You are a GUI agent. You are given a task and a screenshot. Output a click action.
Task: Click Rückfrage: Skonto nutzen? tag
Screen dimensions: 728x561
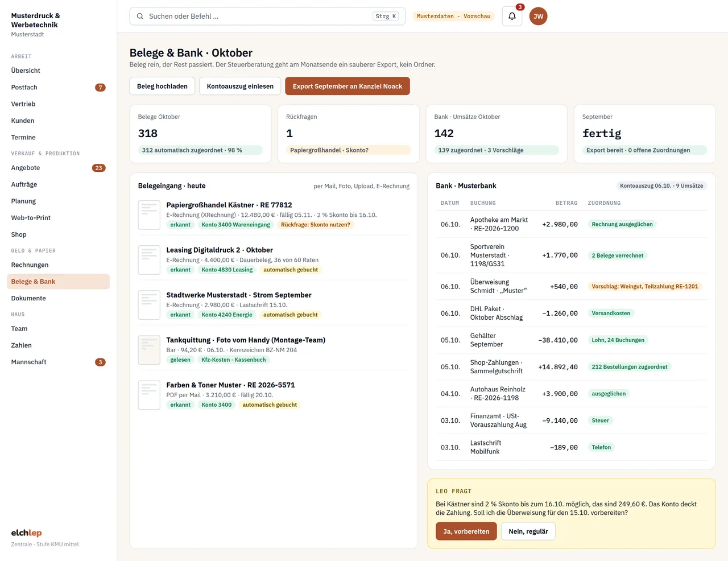[316, 225]
